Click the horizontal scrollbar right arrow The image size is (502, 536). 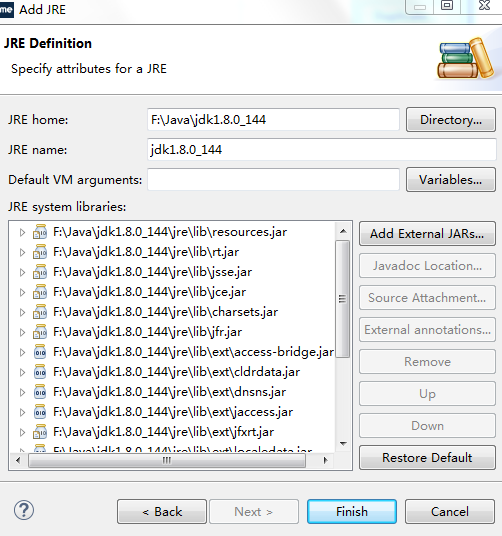pyautogui.click(x=325, y=460)
